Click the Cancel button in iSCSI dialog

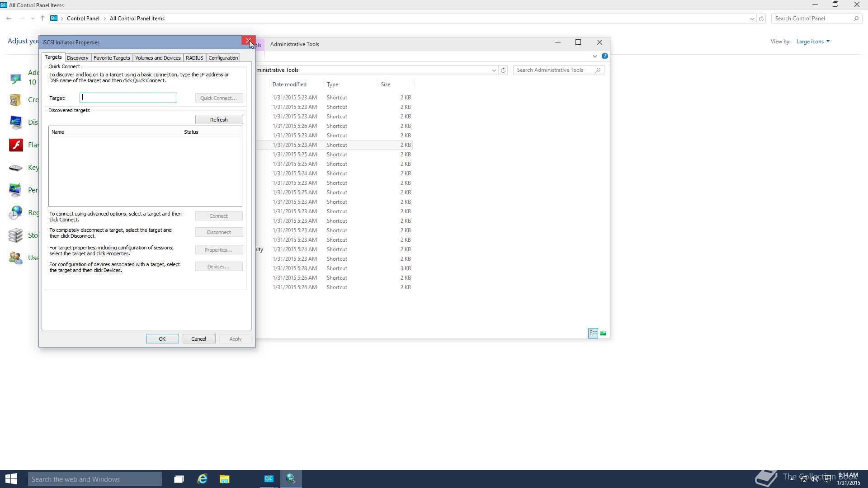pyautogui.click(x=198, y=339)
